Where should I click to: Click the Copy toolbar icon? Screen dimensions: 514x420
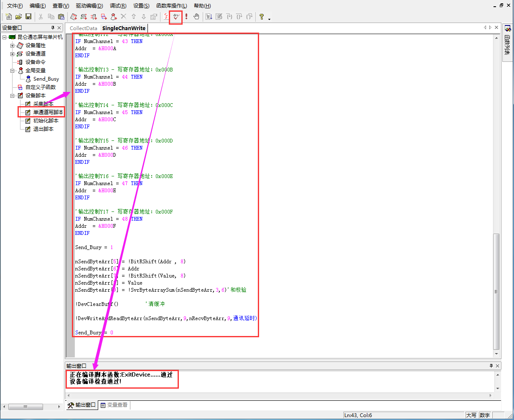(51, 17)
